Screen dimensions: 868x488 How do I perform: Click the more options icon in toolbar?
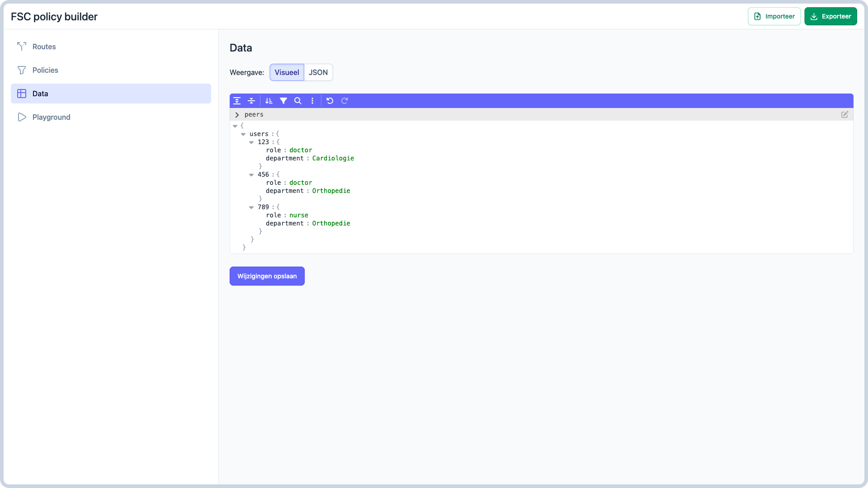click(x=312, y=101)
